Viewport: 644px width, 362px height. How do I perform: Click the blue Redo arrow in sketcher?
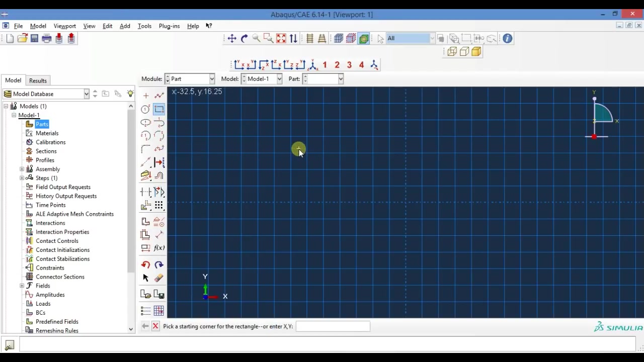point(159,265)
